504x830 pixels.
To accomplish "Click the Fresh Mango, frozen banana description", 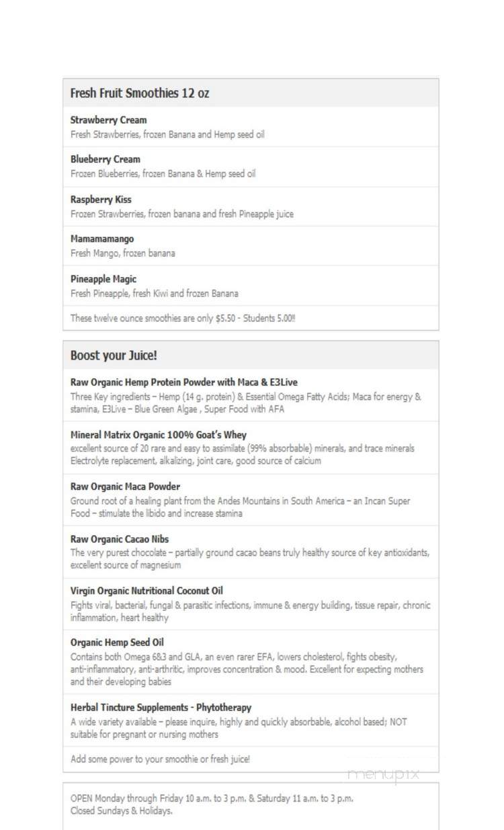I will 122,253.
